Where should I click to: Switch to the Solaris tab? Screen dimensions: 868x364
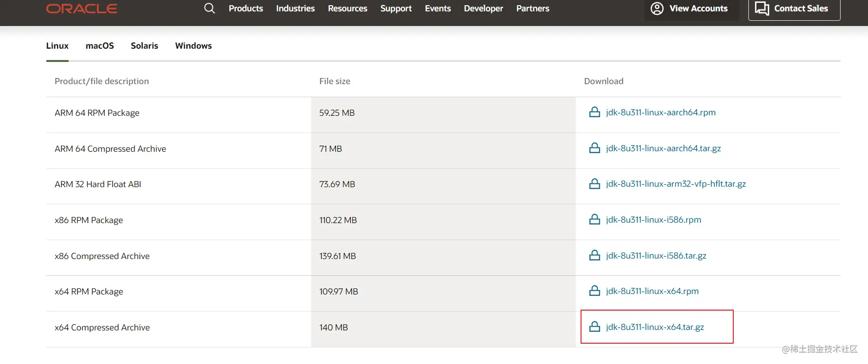(x=145, y=46)
